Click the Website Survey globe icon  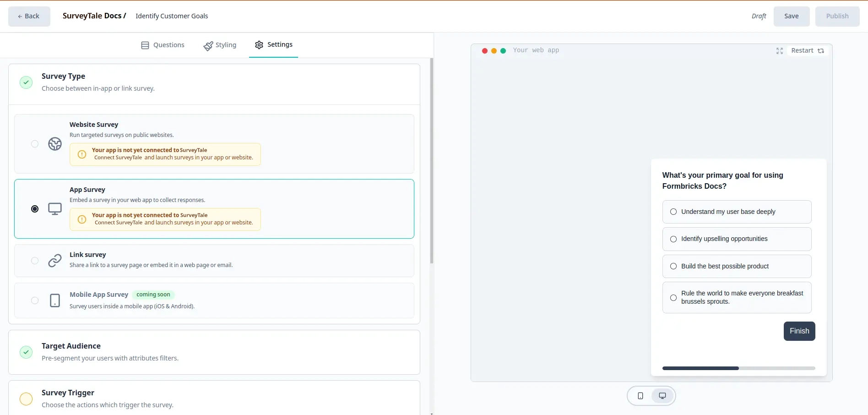click(x=55, y=144)
